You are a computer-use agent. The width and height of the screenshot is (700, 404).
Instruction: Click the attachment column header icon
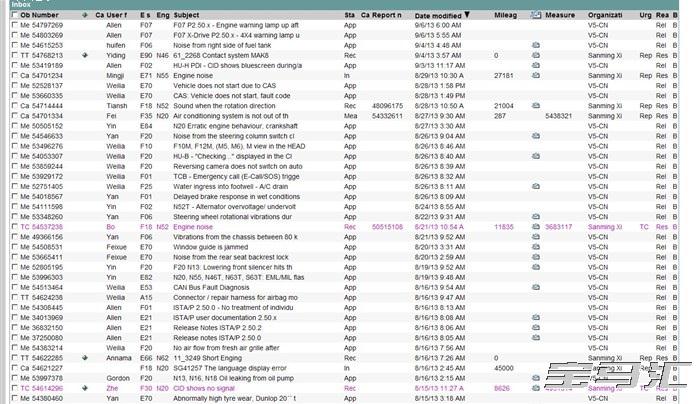(x=536, y=15)
